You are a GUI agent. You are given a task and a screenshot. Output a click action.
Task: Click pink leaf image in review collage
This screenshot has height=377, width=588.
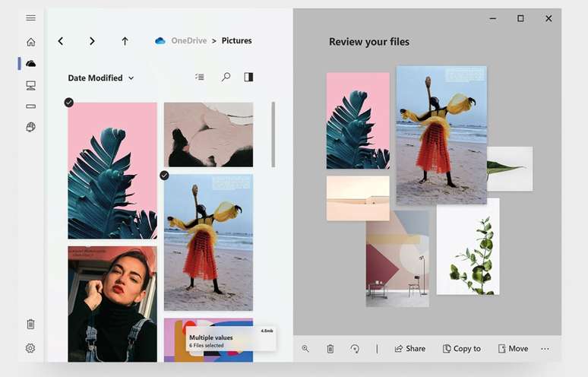coord(358,121)
